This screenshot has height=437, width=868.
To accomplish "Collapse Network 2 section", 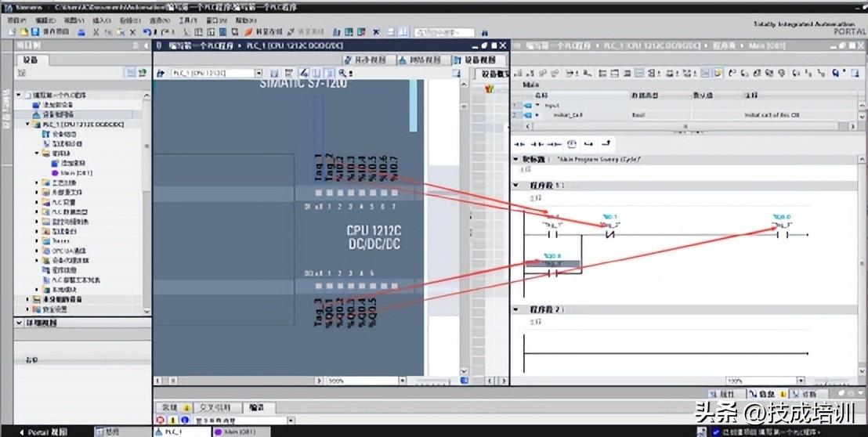I will [x=516, y=310].
